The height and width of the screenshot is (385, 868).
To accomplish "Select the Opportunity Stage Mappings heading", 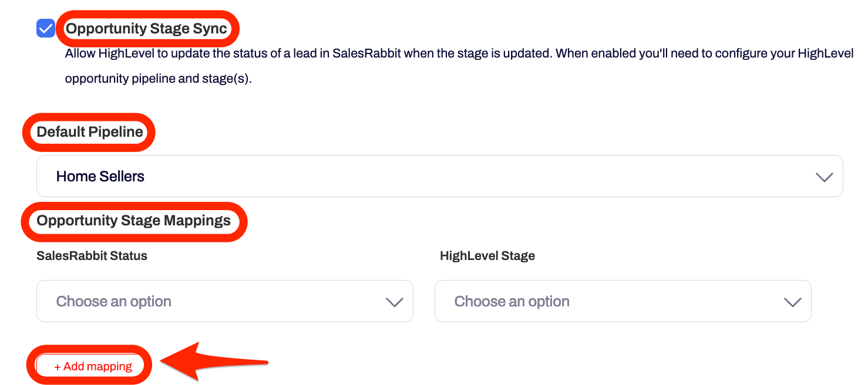I will [133, 221].
